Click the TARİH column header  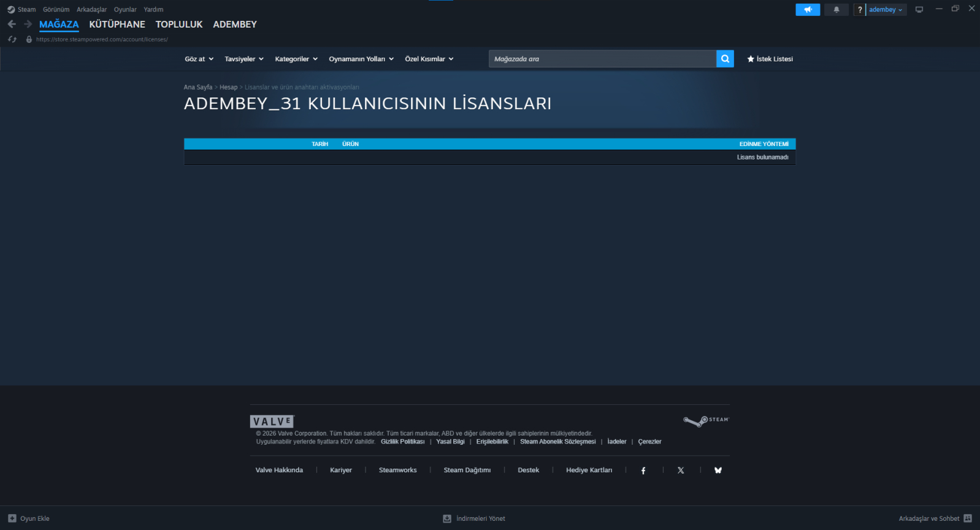(x=320, y=144)
